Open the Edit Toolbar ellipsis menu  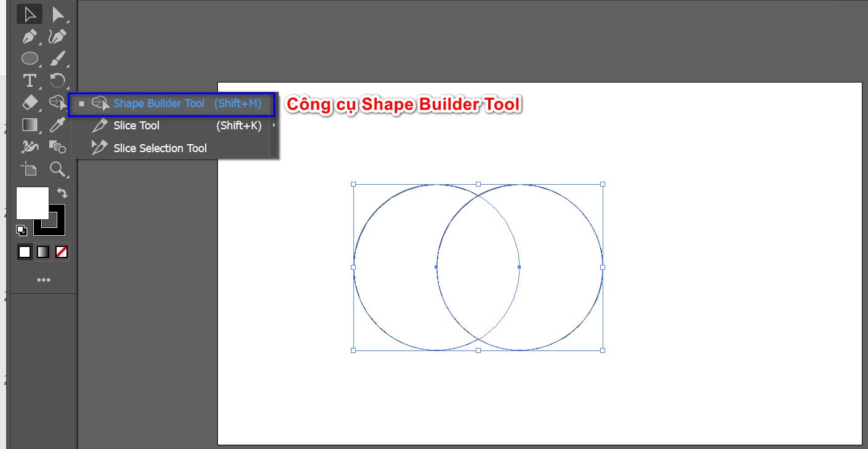44,280
